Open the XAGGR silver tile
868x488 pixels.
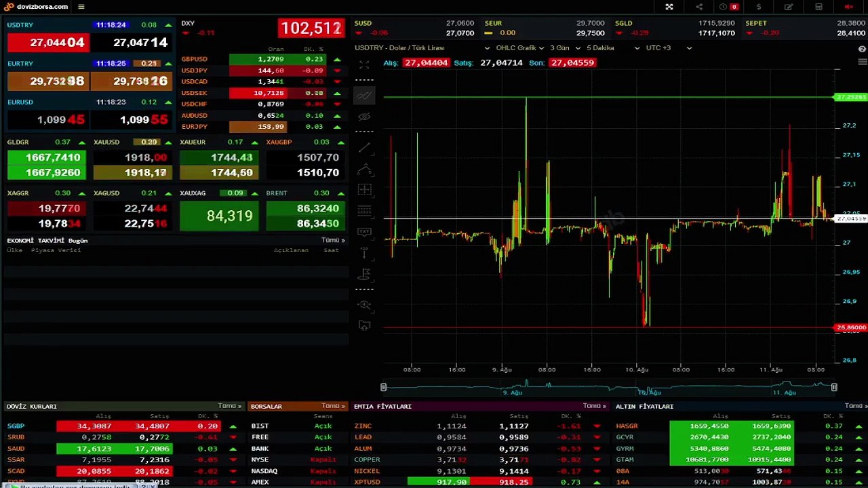[x=46, y=209]
